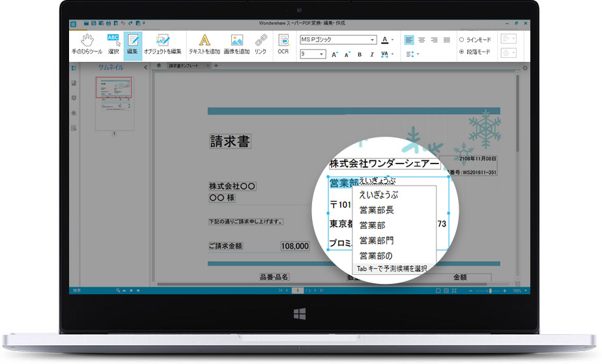Click settings gear icon near tab bar
Screen dimensions: 602x364
pyautogui.click(x=525, y=68)
